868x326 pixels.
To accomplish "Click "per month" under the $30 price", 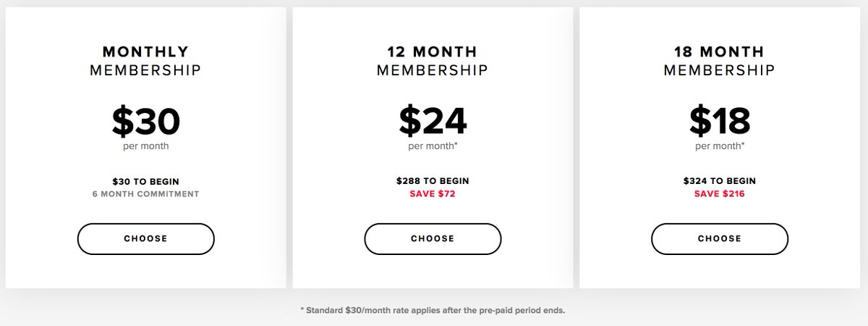I will [145, 146].
